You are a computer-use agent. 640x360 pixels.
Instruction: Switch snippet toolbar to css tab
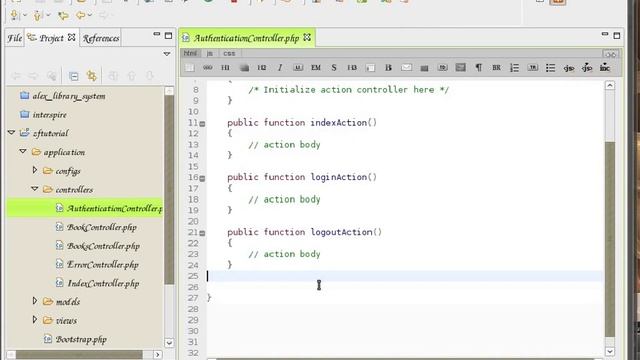229,53
